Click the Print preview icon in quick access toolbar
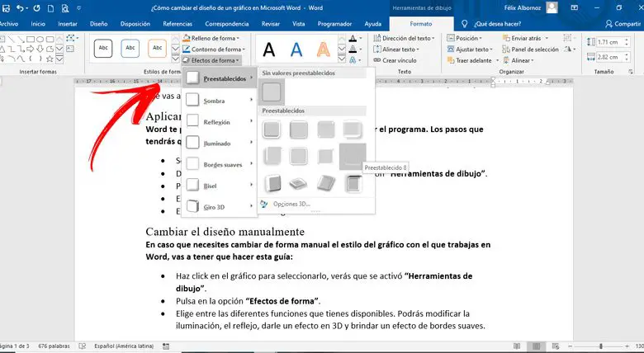644x353 pixels. [65, 8]
